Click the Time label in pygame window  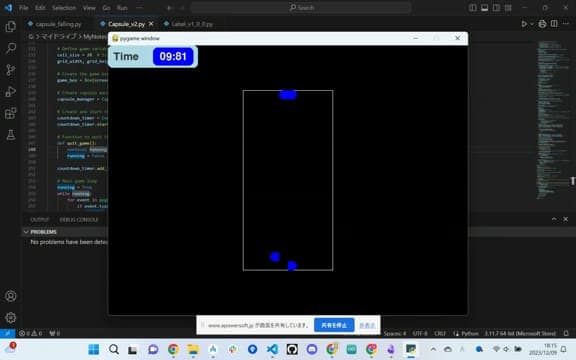tap(126, 57)
